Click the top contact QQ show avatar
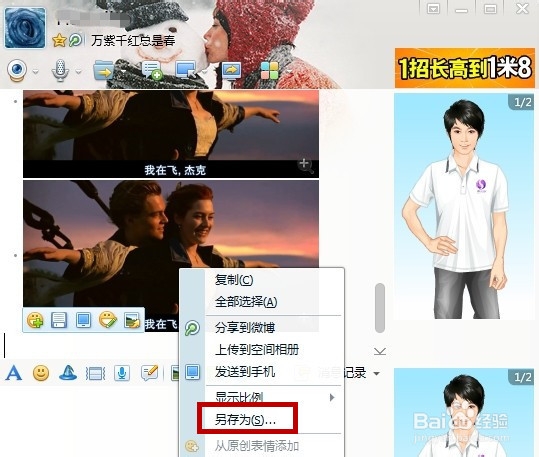Viewport: 539px width, 457px height. pos(464,206)
